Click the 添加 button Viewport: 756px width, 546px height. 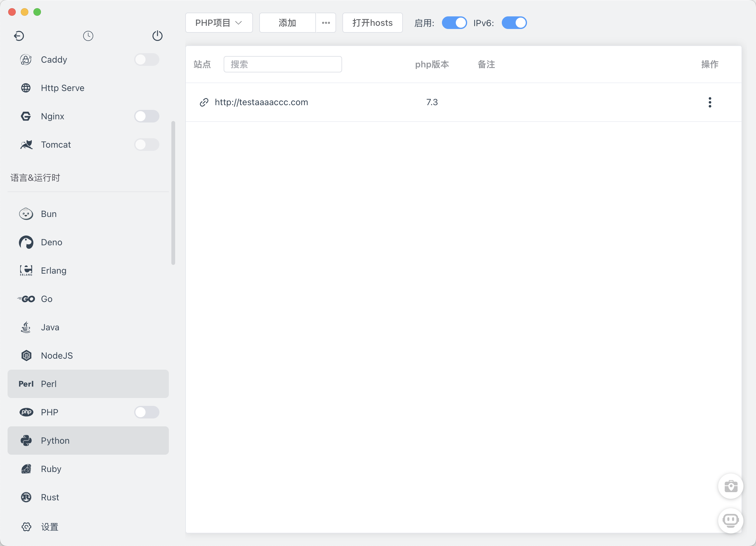click(x=287, y=23)
